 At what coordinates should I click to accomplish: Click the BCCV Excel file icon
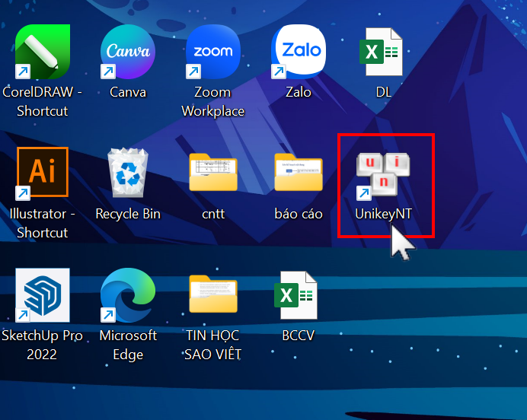[x=298, y=295]
